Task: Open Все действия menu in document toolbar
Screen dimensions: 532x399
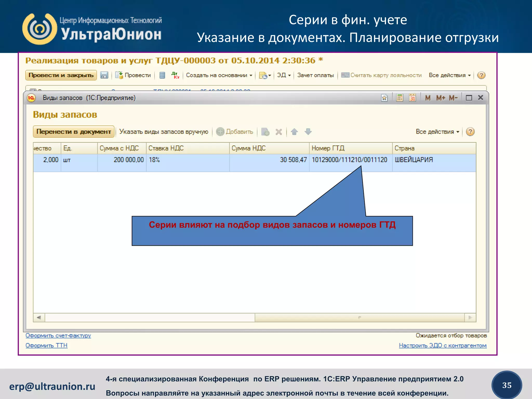Action: pyautogui.click(x=450, y=75)
